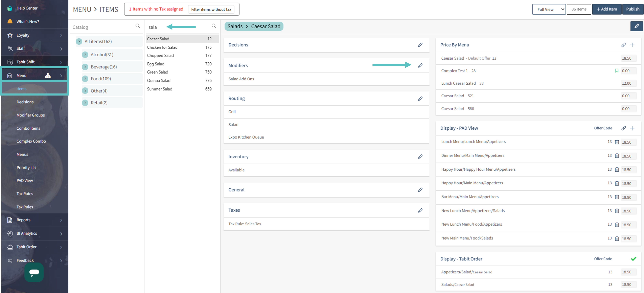Delete Lunch Menu/Lunch Menu/Appetizers with trash icon

pyautogui.click(x=617, y=142)
